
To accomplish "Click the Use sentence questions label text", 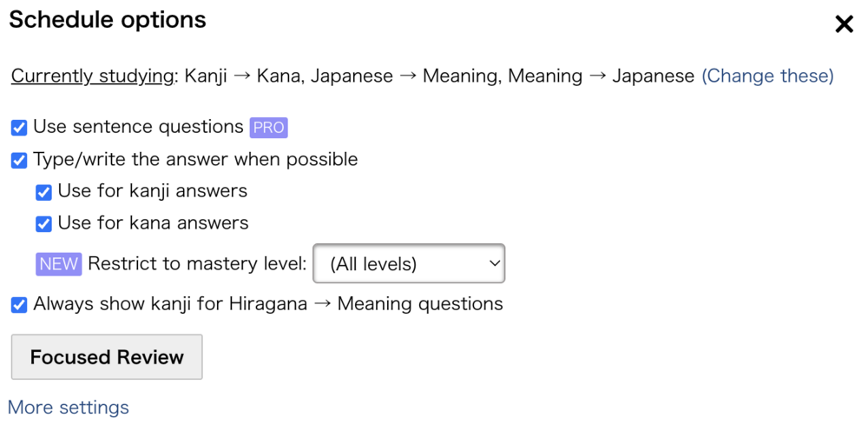I will pyautogui.click(x=138, y=127).
